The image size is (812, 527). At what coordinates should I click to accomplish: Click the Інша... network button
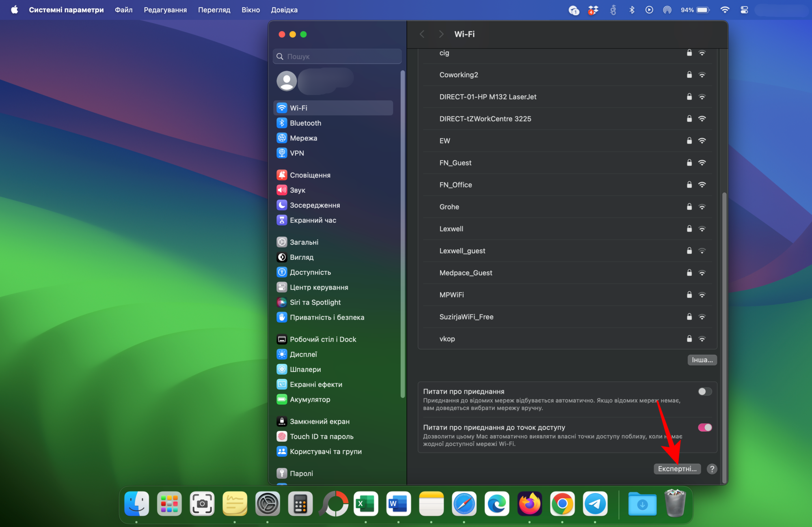[x=702, y=360]
